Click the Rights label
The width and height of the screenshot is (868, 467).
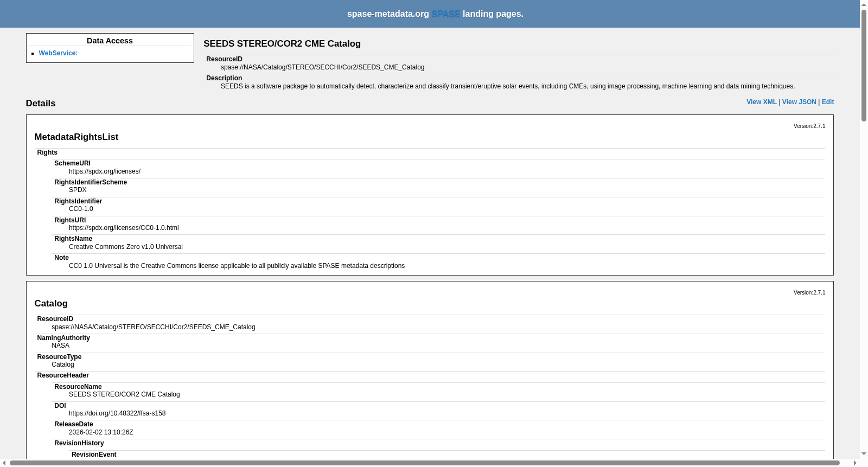[47, 152]
